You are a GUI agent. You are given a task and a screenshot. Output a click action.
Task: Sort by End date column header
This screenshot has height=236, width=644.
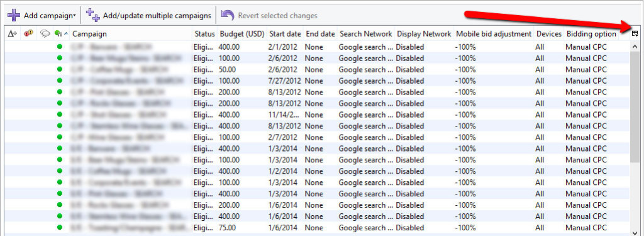(320, 34)
